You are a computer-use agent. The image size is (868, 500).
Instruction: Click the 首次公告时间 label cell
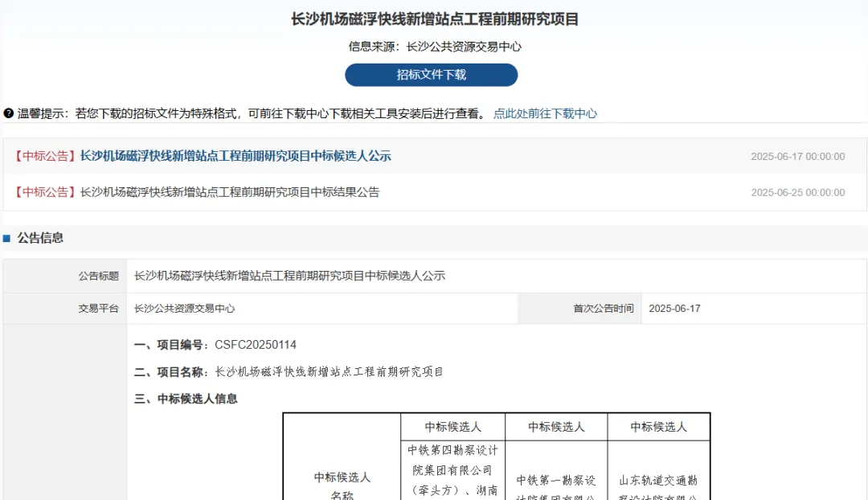tap(579, 309)
